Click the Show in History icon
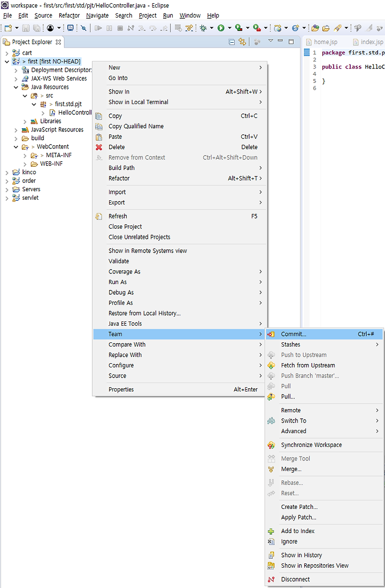The width and height of the screenshot is (385, 588). coord(271,555)
